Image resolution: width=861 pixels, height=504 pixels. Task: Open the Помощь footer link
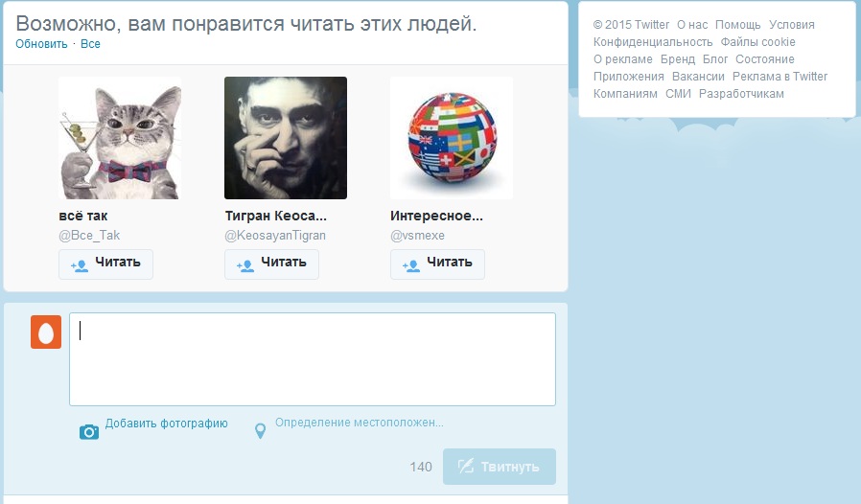[737, 25]
